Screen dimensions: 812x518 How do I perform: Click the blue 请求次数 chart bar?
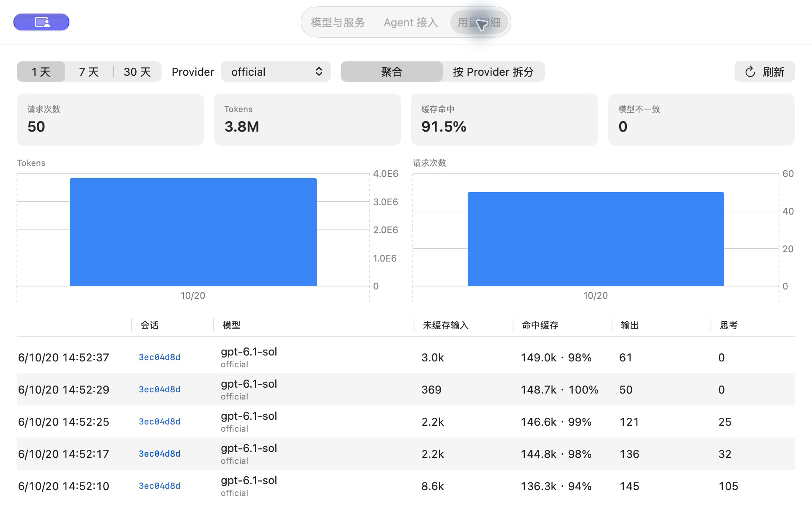point(596,239)
